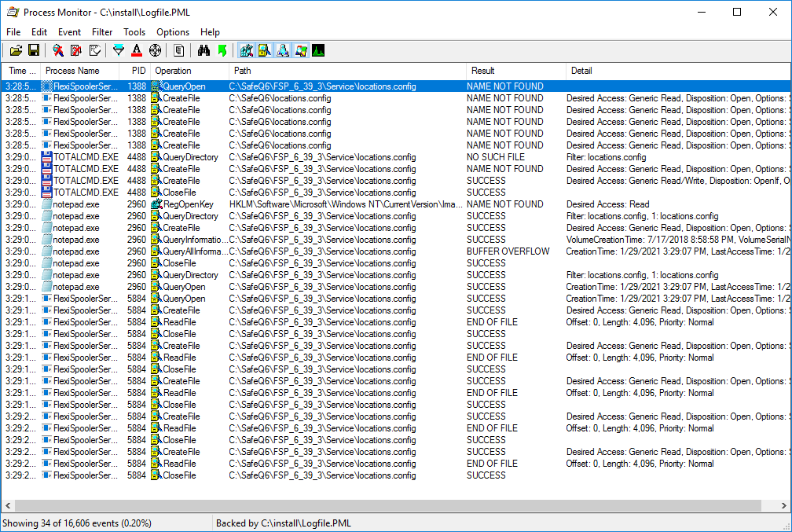792x532 pixels.
Task: Open the Filter events dialog icon
Action: click(x=118, y=50)
